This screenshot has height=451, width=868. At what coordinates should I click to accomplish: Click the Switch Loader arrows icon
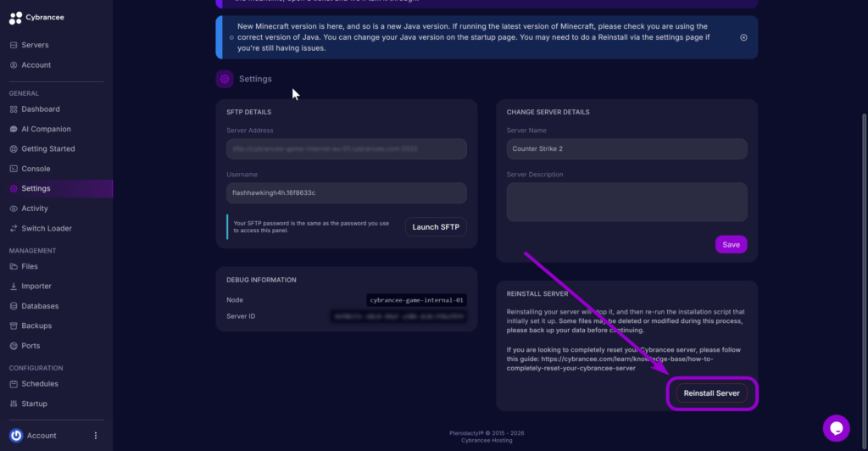tap(14, 229)
